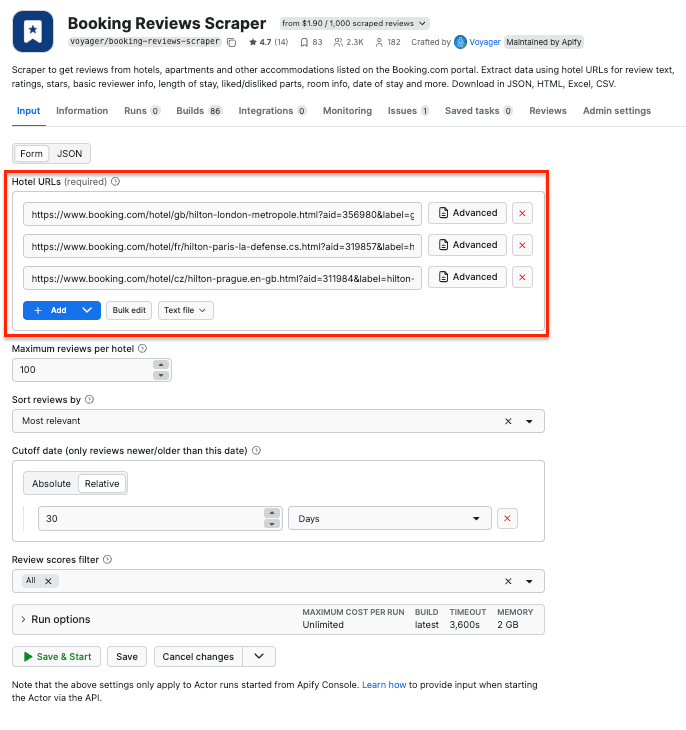Open the Integrations tab
This screenshot has height=730, width=686.
click(x=272, y=111)
